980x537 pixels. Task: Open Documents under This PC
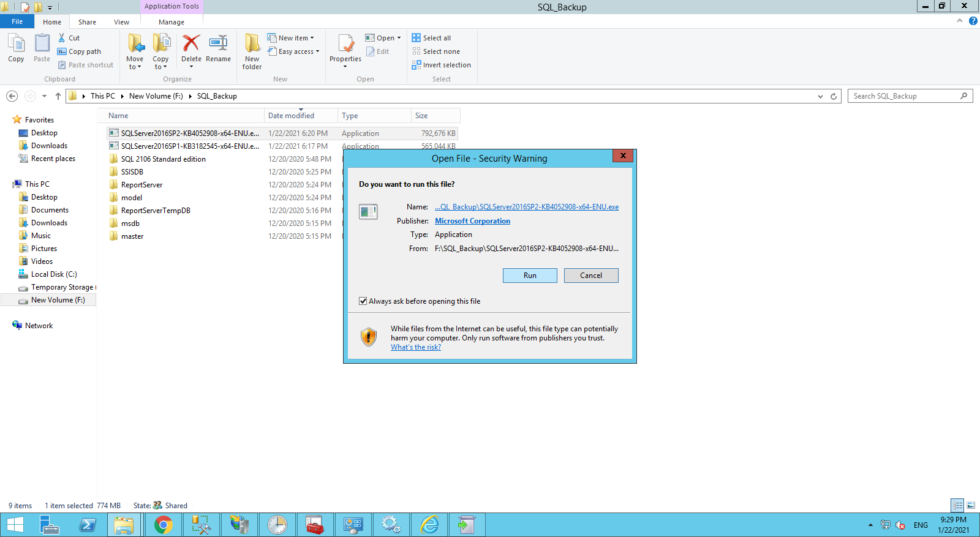50,210
